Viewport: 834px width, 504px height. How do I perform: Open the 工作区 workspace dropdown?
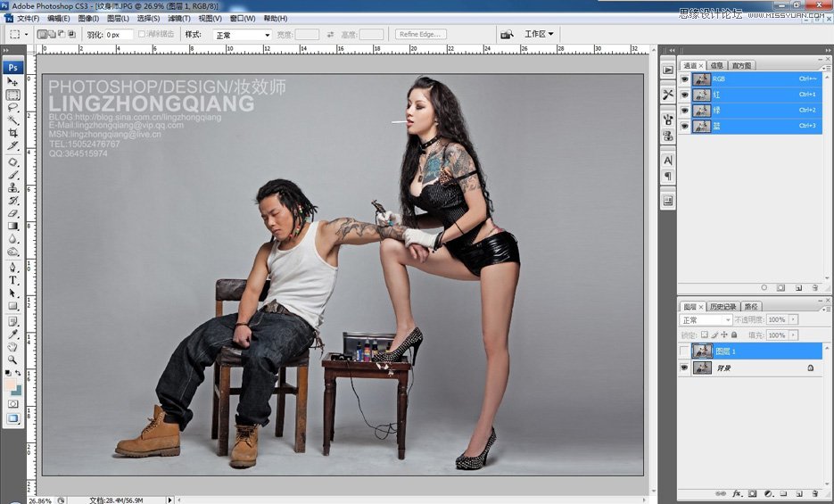[539, 34]
